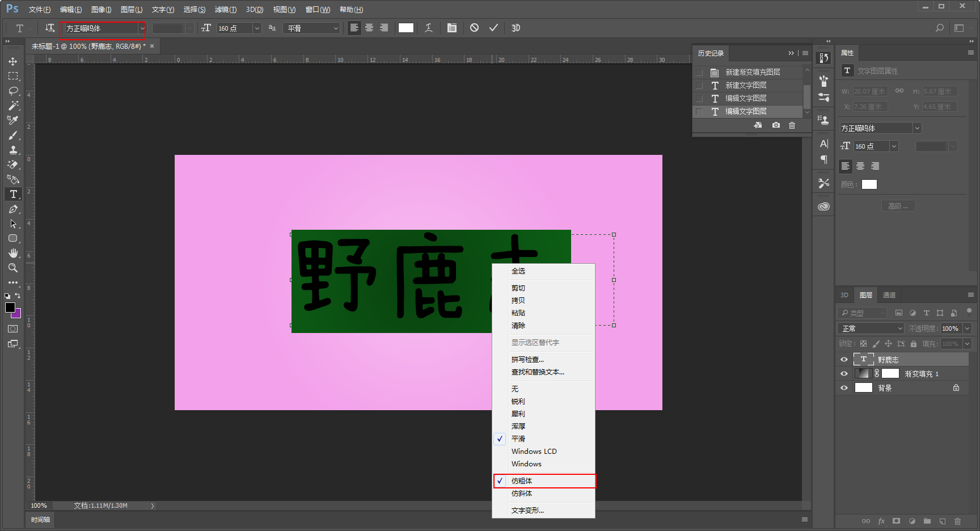Toggle 仿斜体 faux italic option
Image resolution: width=980 pixels, height=531 pixels.
click(544, 494)
